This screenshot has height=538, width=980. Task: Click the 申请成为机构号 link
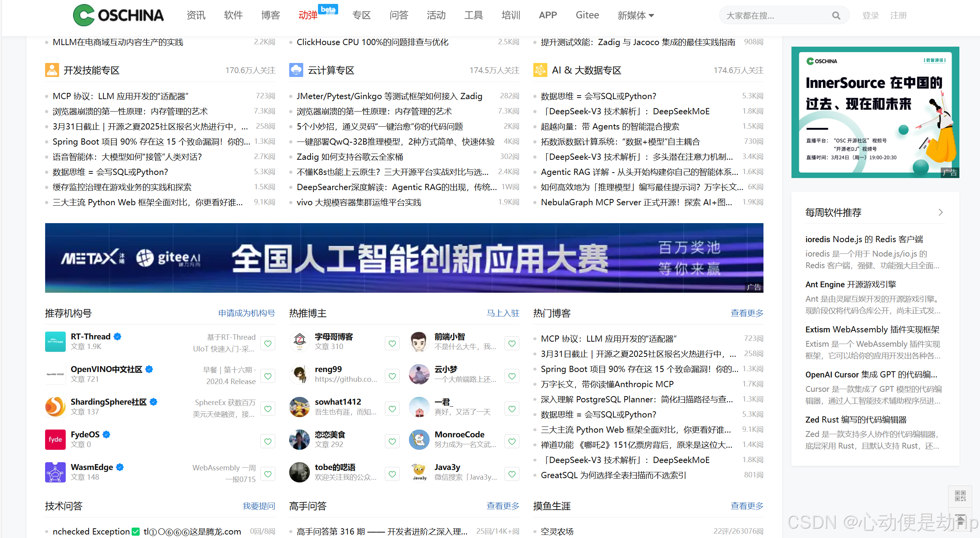pyautogui.click(x=246, y=313)
